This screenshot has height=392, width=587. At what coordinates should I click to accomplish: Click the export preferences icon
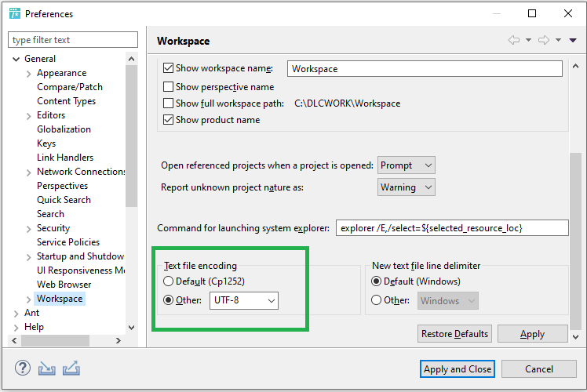71,368
